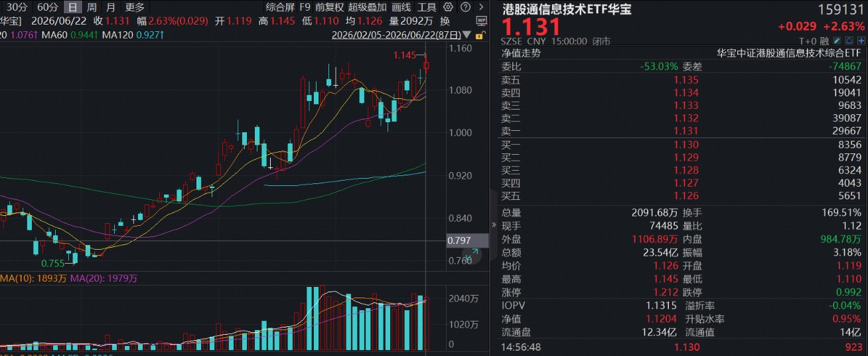Click the 1.145 high price marker on chart
868x356 pixels.
(x=403, y=55)
